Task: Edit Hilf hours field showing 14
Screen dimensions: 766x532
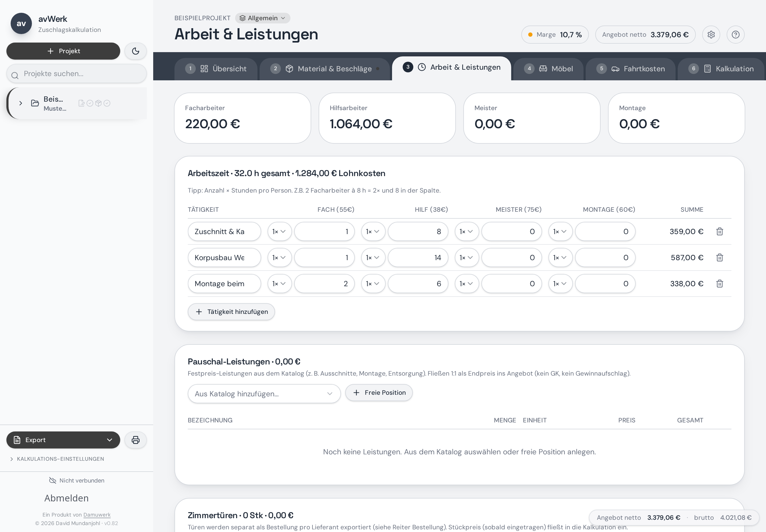Action: click(x=418, y=257)
